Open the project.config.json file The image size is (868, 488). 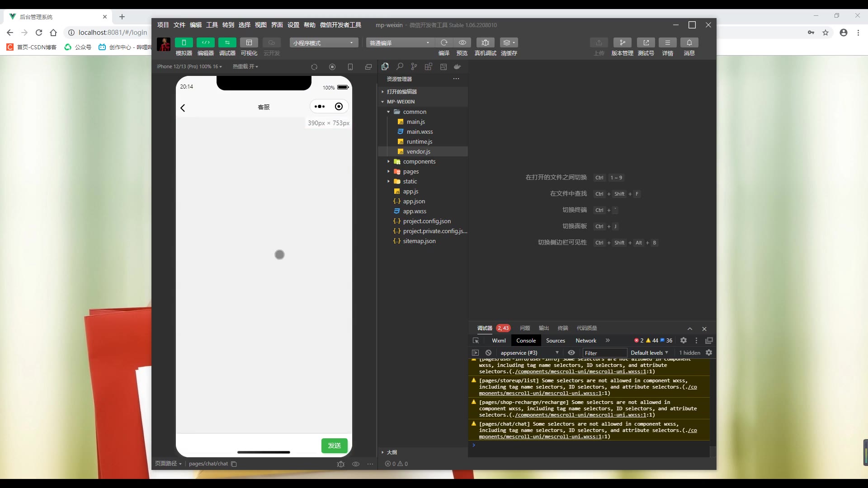point(423,221)
